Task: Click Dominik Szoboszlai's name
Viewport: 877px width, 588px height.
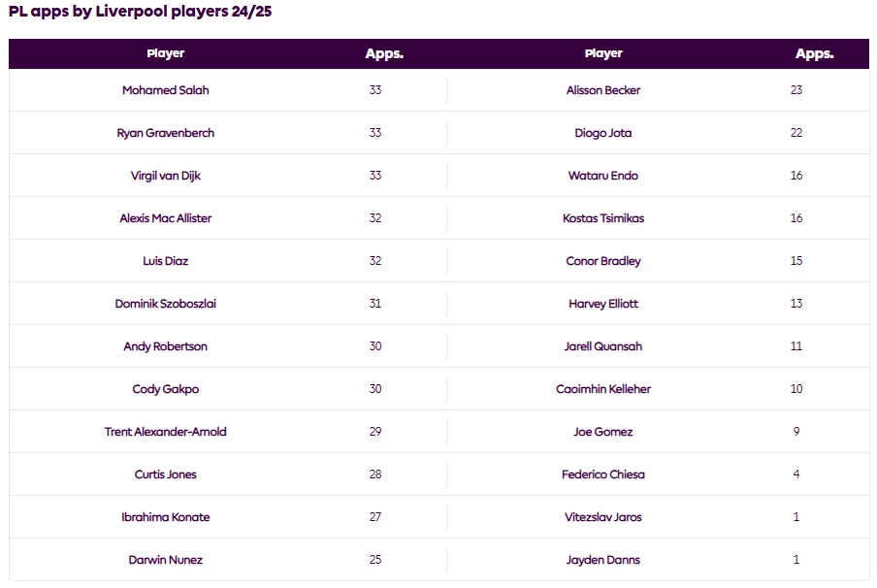Action: [x=165, y=304]
